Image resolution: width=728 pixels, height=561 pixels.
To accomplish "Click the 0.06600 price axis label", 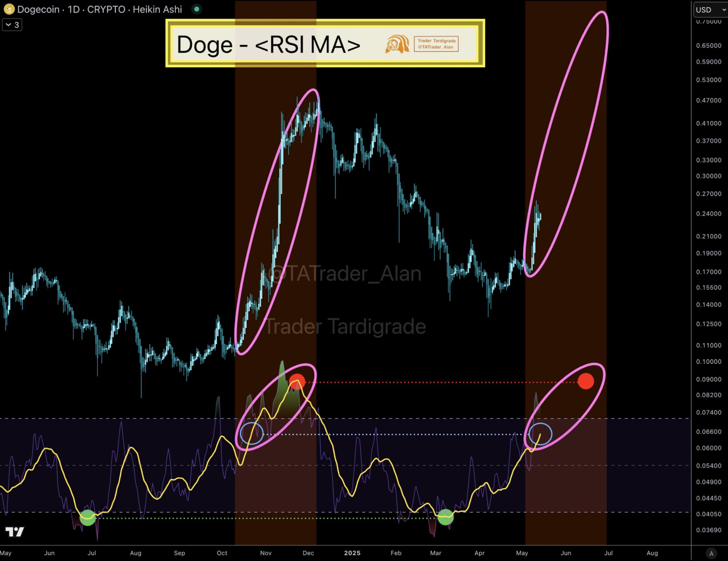I will pos(709,432).
